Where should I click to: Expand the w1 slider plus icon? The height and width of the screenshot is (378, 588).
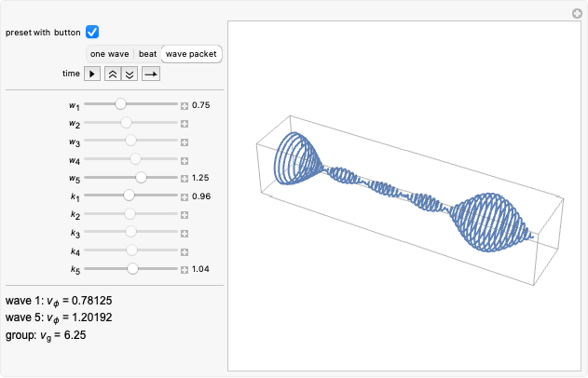tap(185, 105)
